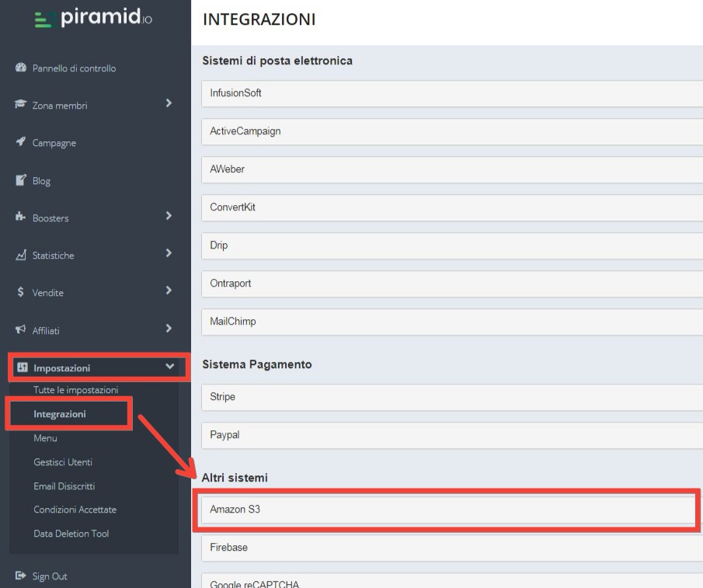Click the INTEGRAZIONI page title

click(x=259, y=19)
